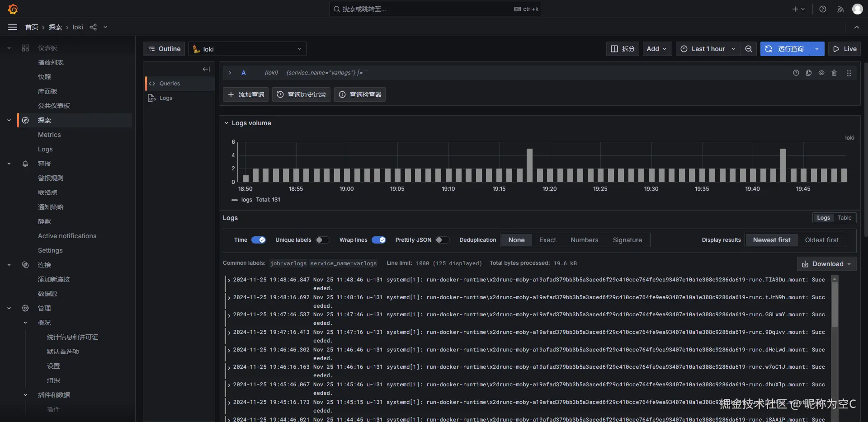Start Live log streaming
Screen dimensions: 868x422
[844, 49]
